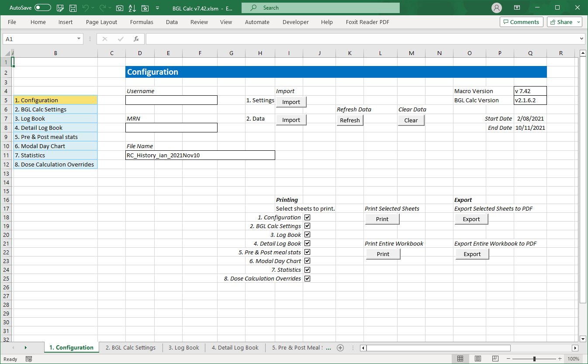The height and width of the screenshot is (364, 588).
Task: Click the Camera tool icon
Action: [x=120, y=8]
